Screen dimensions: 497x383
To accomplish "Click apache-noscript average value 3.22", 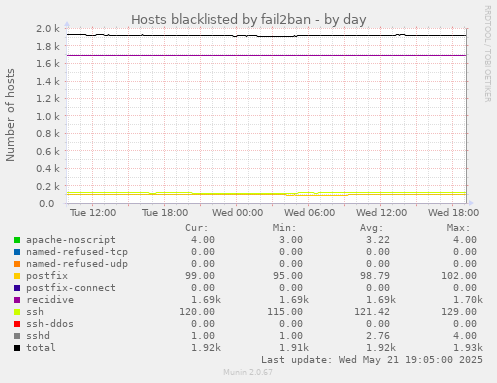I will [x=378, y=240].
